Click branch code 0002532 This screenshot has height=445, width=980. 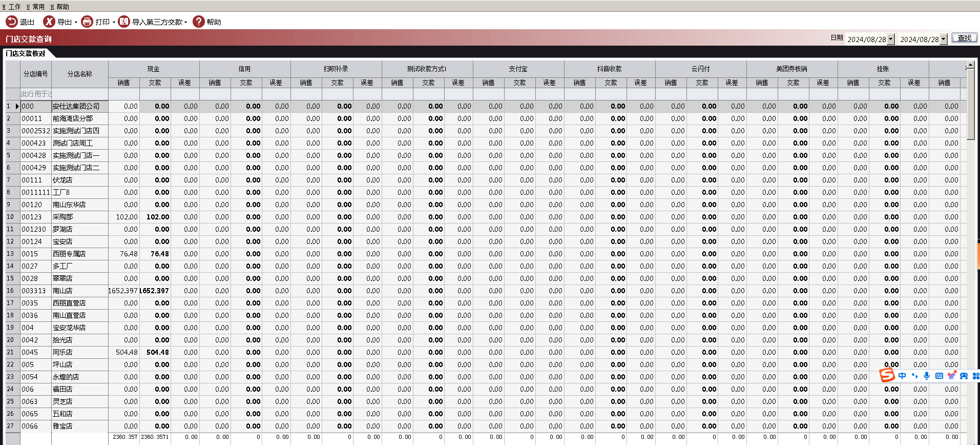36,131
